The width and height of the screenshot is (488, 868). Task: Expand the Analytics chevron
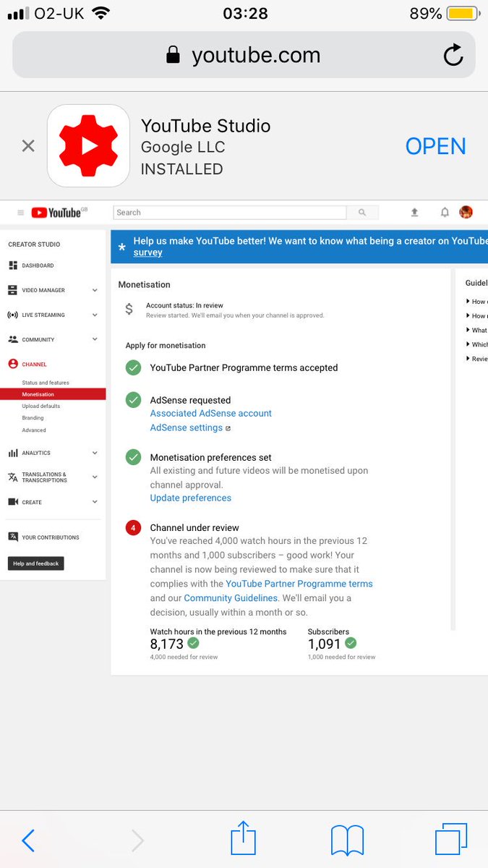pos(95,453)
